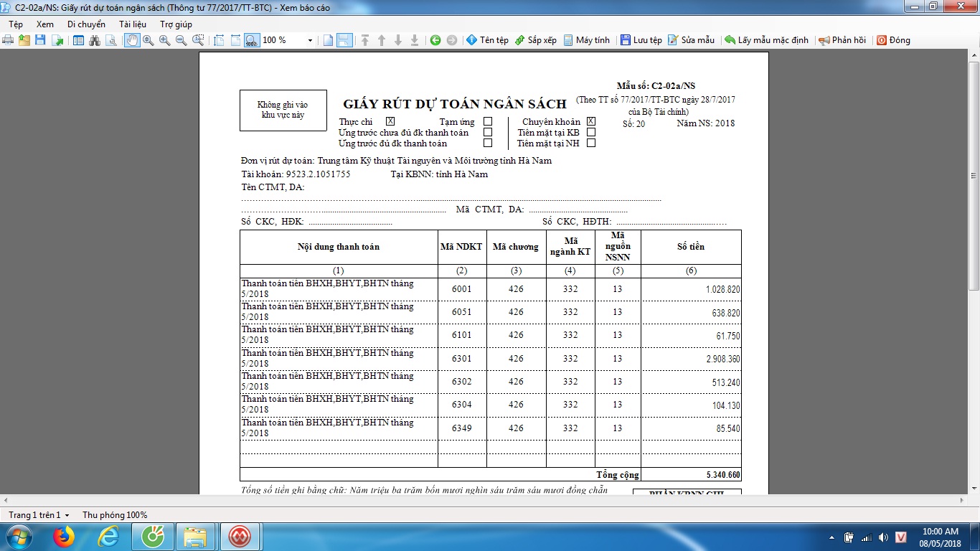Click the amount cell 1.028.820
Viewport: 980px width, 551px height.
pos(691,289)
